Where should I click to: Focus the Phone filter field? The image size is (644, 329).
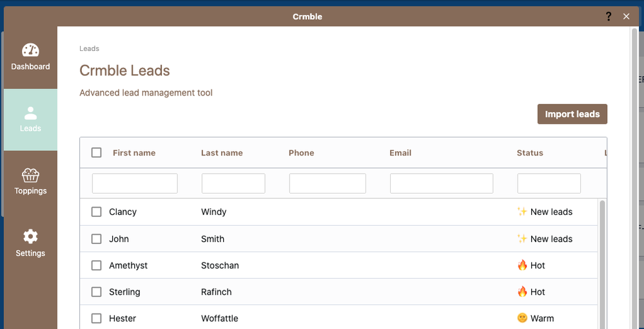327,183
